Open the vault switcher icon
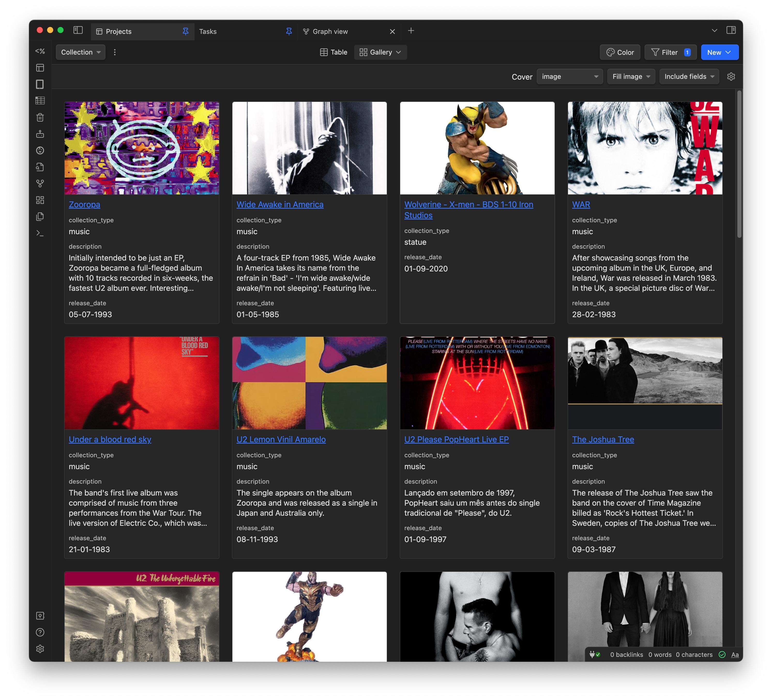This screenshot has height=700, width=772. pyautogui.click(x=40, y=616)
